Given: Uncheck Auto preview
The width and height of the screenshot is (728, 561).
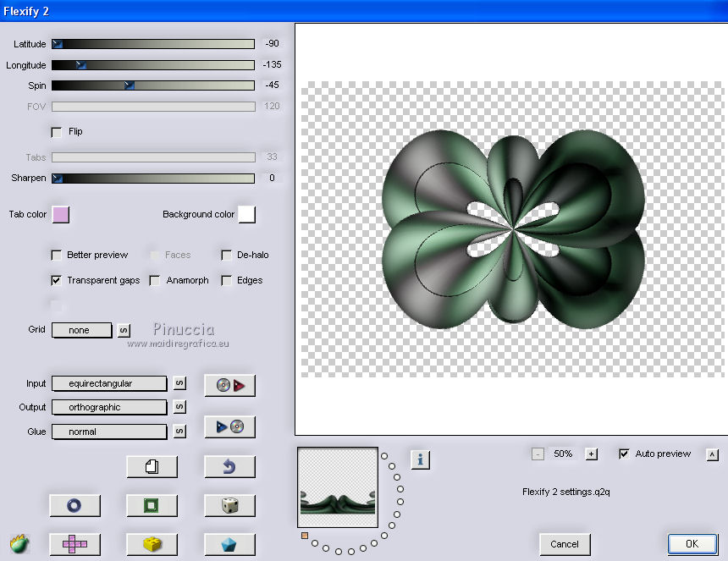Looking at the screenshot, I should [x=625, y=454].
